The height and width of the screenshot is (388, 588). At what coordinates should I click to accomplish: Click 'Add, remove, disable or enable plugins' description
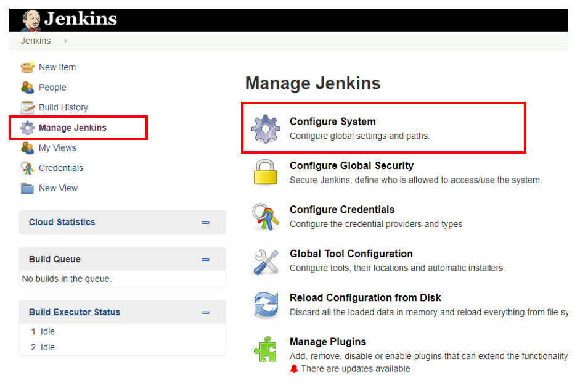tap(428, 356)
